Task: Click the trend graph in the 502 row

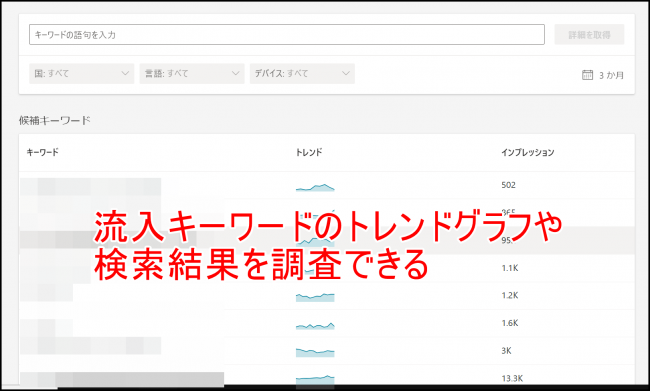Action: [x=315, y=187]
